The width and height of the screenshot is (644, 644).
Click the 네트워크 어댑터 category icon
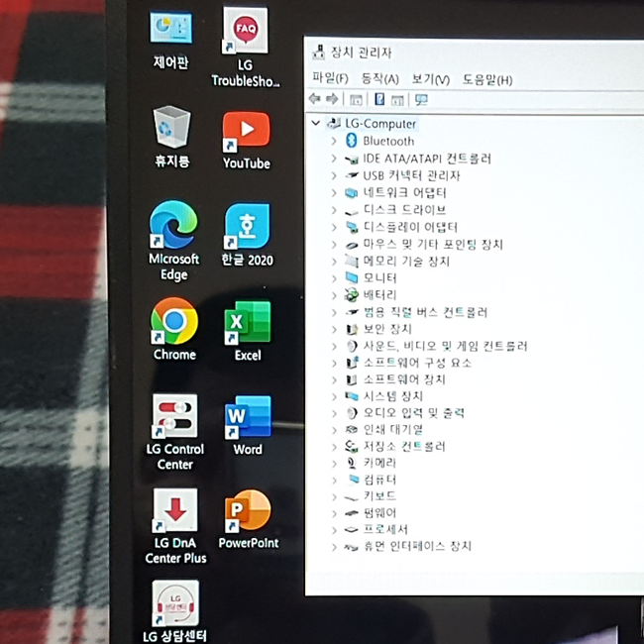[x=351, y=192]
